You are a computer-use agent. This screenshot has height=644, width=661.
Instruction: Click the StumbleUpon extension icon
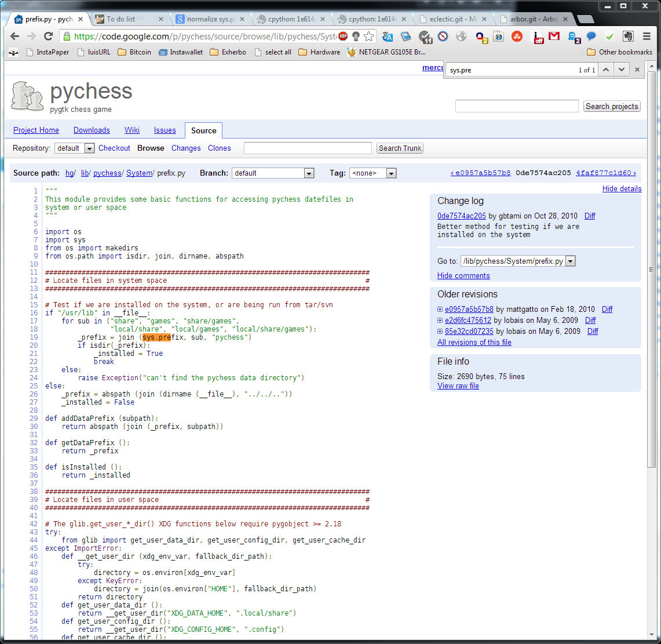click(517, 37)
